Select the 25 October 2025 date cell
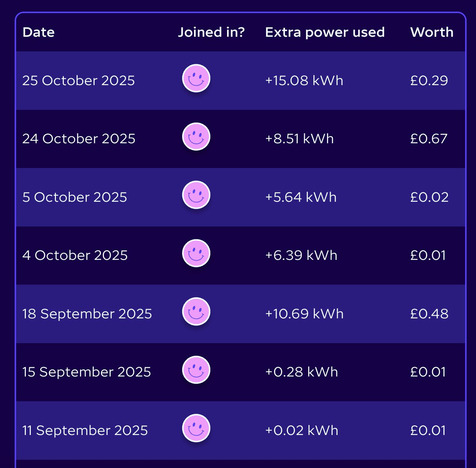Screen dimensions: 476x468 click(78, 81)
